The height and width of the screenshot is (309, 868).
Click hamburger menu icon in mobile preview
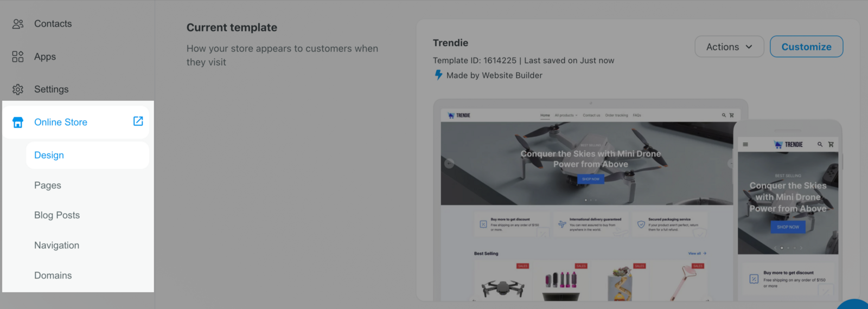745,145
